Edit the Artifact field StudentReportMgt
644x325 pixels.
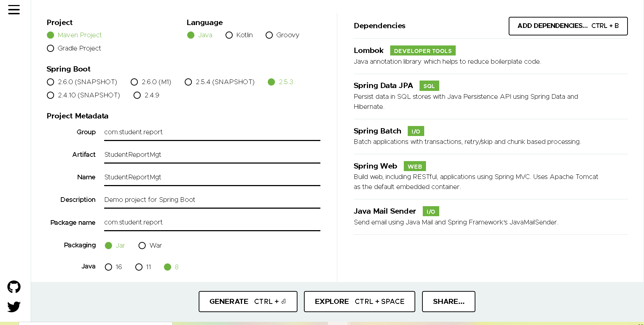click(x=211, y=154)
